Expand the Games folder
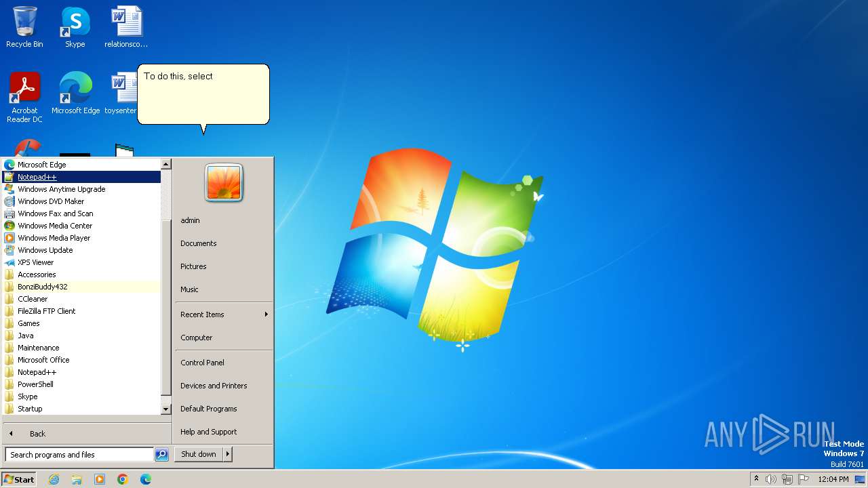868x488 pixels. tap(81, 323)
